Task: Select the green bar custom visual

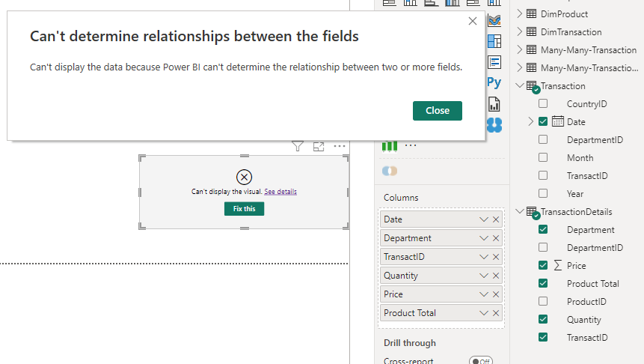Action: click(390, 146)
